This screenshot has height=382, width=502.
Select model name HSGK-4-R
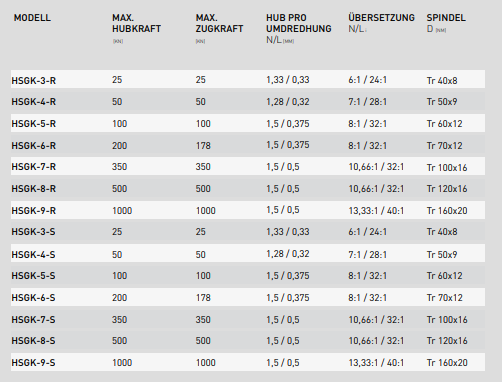click(34, 102)
